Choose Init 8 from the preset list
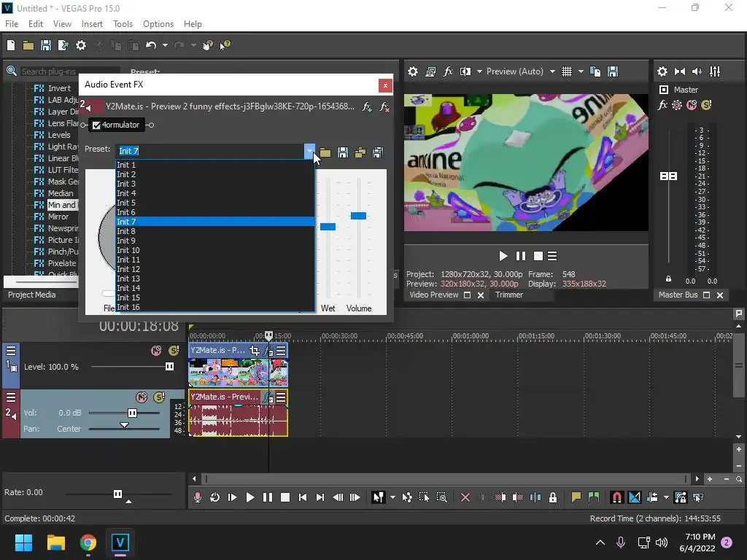This screenshot has width=747, height=560. click(x=215, y=231)
